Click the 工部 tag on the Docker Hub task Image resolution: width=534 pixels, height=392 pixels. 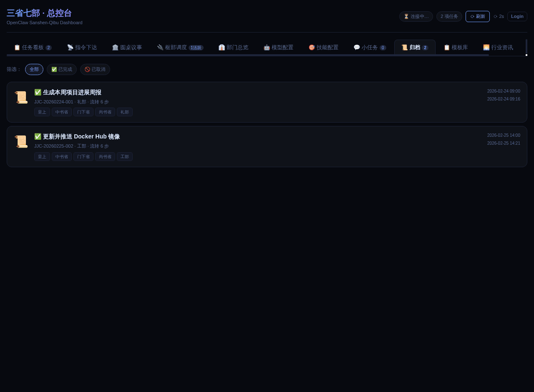pos(125,156)
